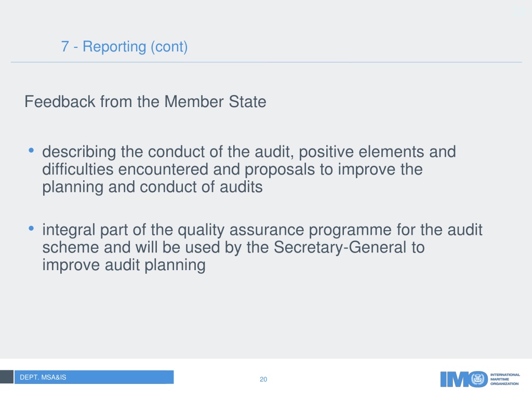Select the slide title 7 - Reporting (cont)

(x=124, y=46)
